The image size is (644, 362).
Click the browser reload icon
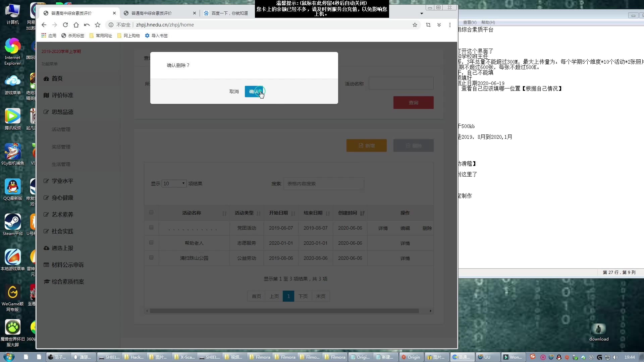65,25
